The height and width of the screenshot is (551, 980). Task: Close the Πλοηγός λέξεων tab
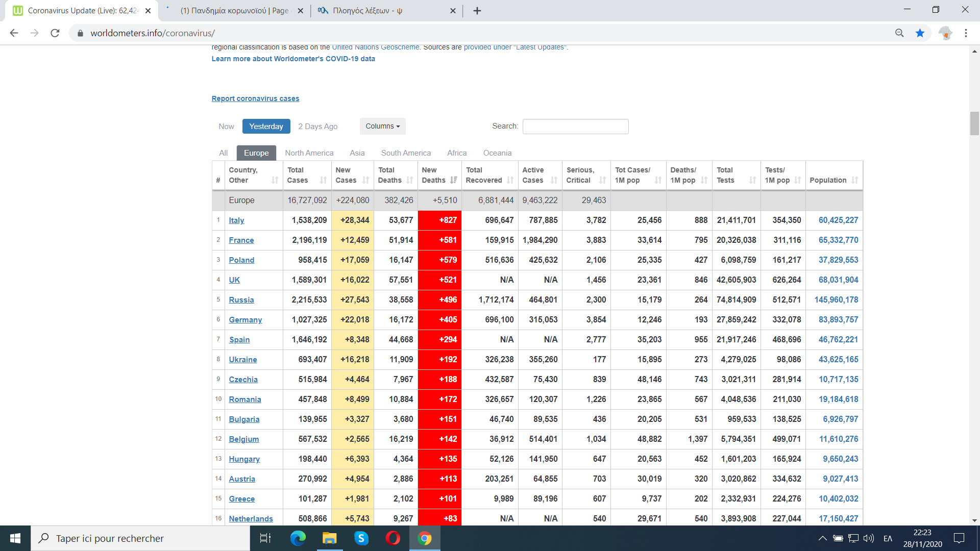pos(453,11)
